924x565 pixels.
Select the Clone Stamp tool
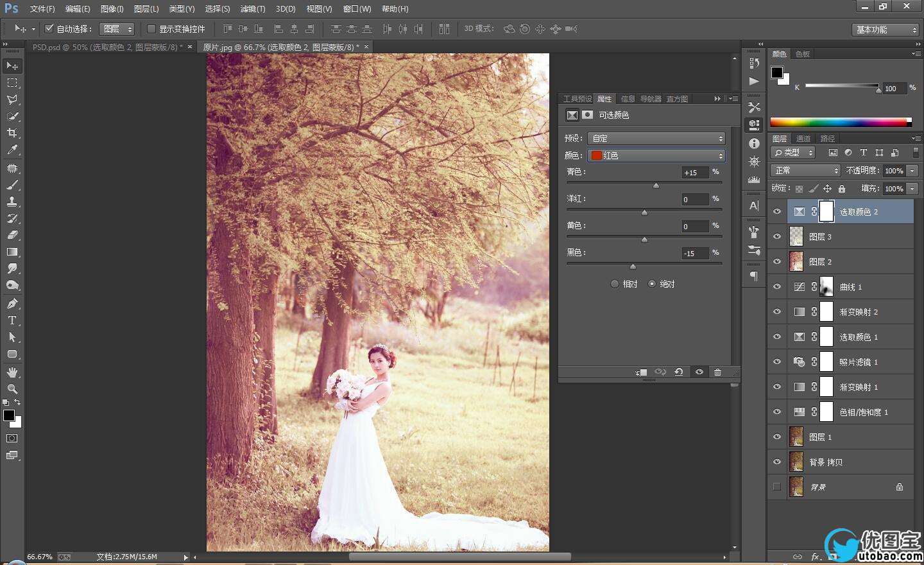click(x=12, y=202)
